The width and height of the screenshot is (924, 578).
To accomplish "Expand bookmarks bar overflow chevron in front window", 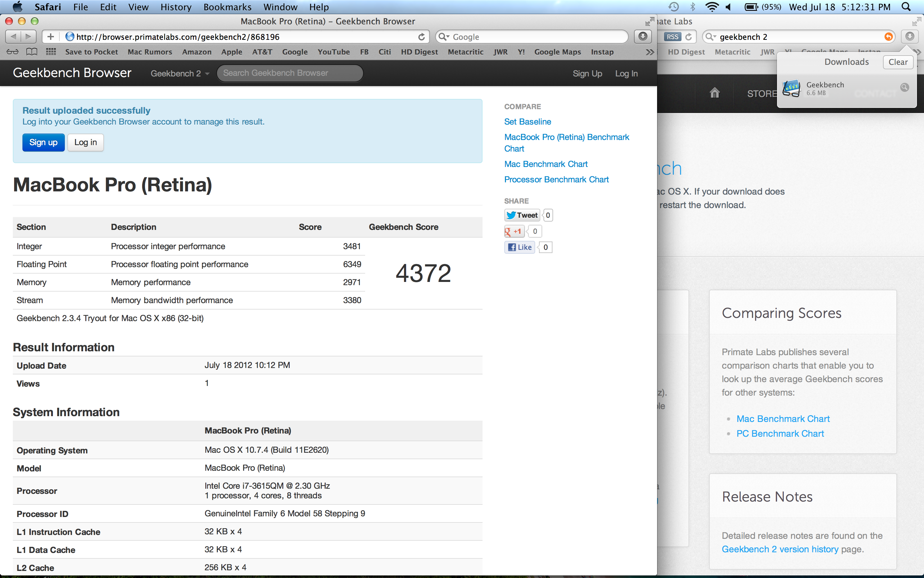I will click(x=649, y=52).
